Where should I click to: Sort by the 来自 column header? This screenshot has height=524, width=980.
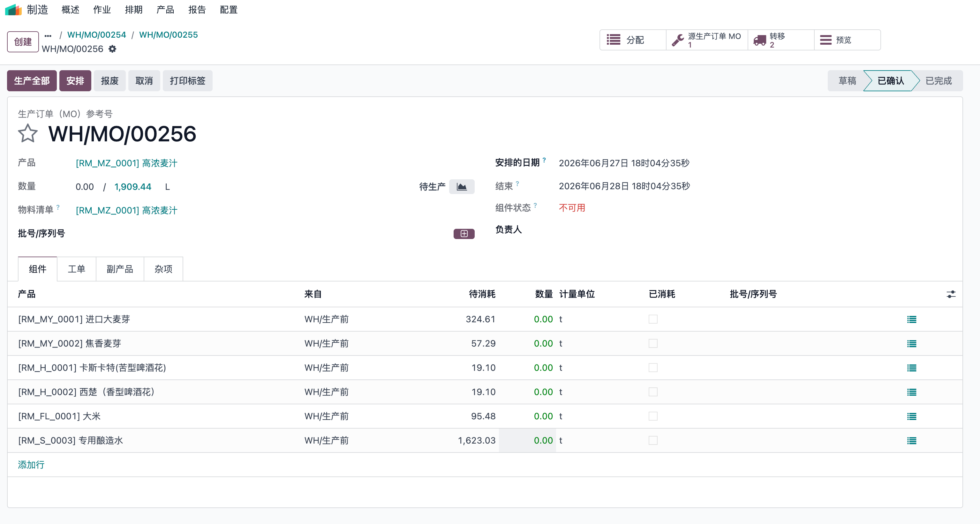313,294
